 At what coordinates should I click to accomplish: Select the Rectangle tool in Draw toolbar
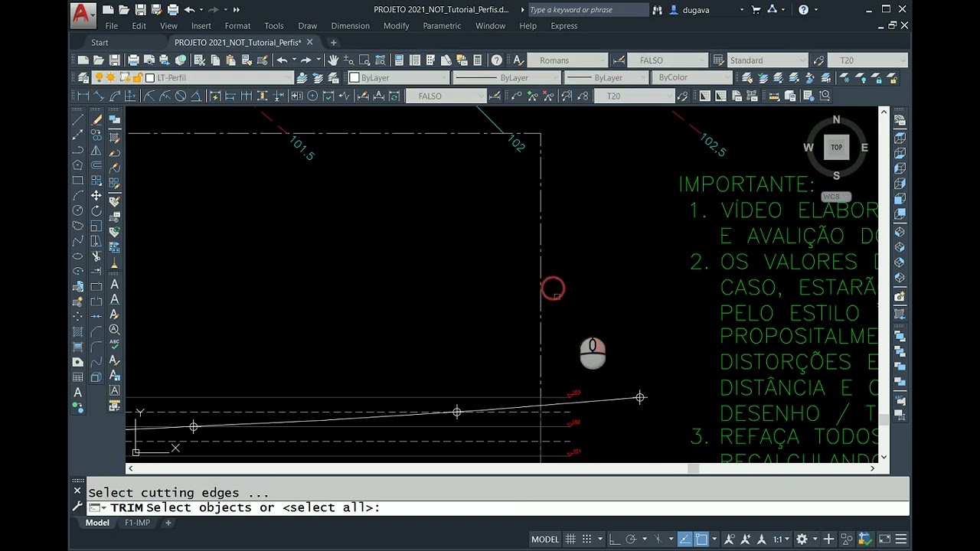click(77, 180)
